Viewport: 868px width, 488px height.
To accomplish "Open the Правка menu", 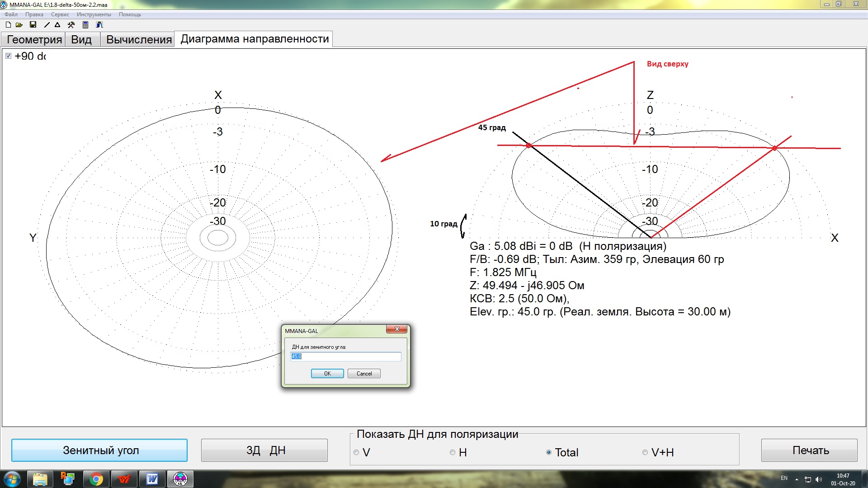I will (34, 14).
